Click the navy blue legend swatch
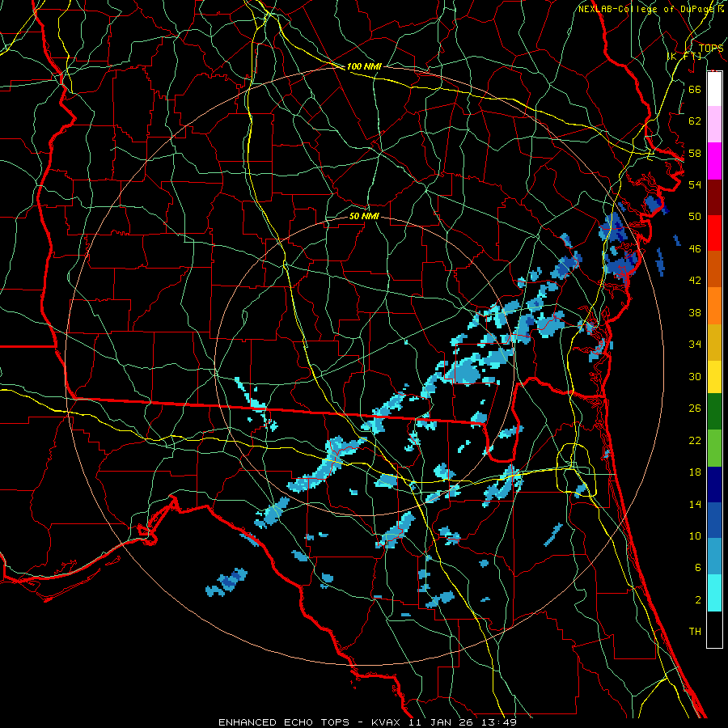The height and width of the screenshot is (728, 728). click(714, 485)
